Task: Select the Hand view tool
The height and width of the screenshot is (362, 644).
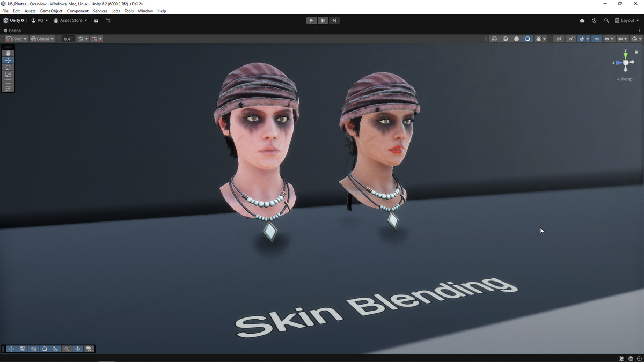Action: tap(8, 53)
